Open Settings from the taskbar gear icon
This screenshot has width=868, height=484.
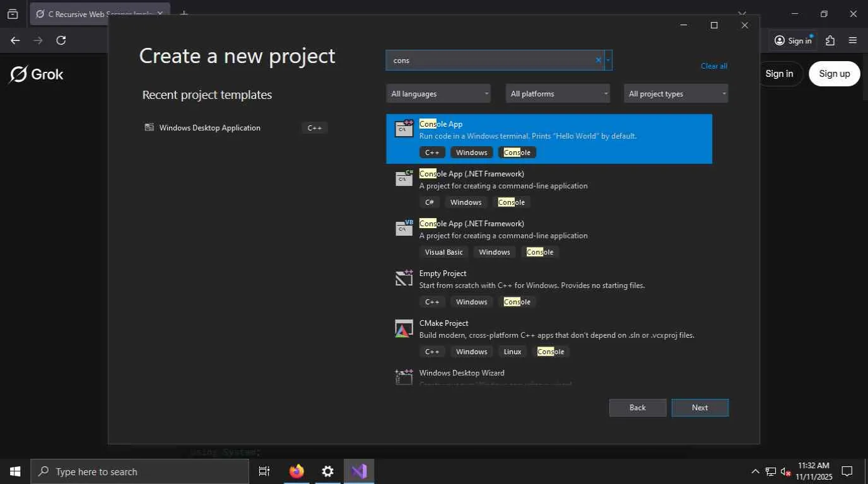pos(327,471)
